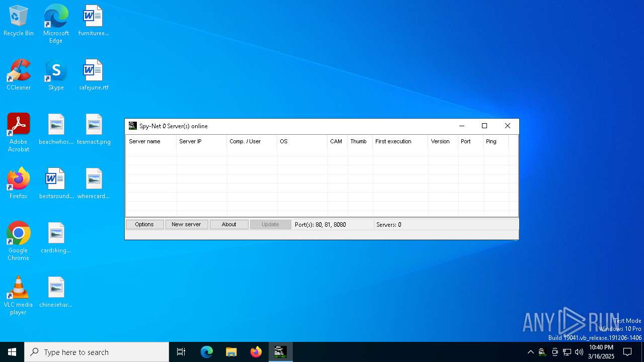
Task: Select the CCleaner desktop shortcut
Action: pyautogui.click(x=19, y=75)
